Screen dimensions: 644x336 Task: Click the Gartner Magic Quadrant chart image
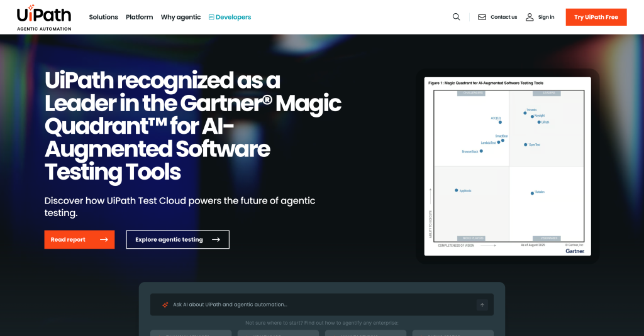point(508,166)
